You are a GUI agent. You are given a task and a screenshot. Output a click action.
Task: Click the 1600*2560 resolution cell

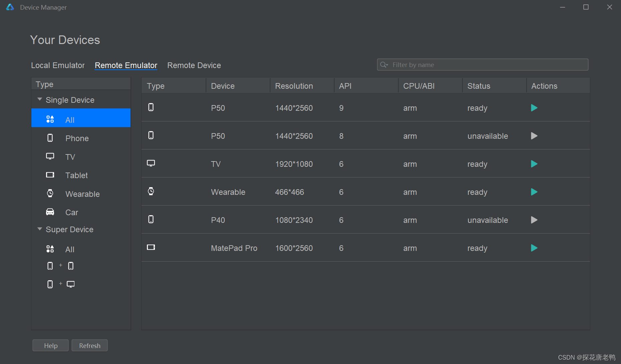pyautogui.click(x=294, y=248)
